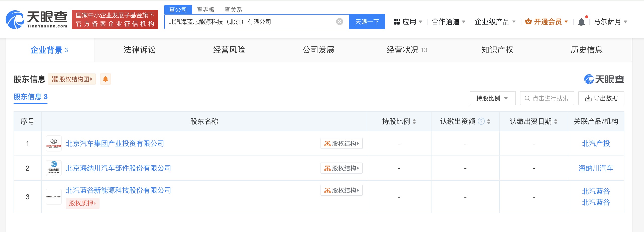Click the 海纳川 BHAP company logo
The height and width of the screenshot is (232, 644).
point(54,168)
